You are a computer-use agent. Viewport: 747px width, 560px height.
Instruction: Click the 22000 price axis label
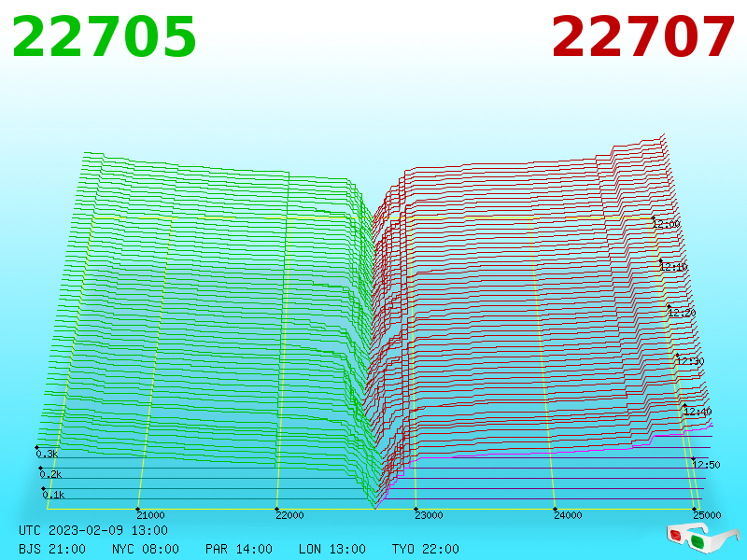[289, 515]
